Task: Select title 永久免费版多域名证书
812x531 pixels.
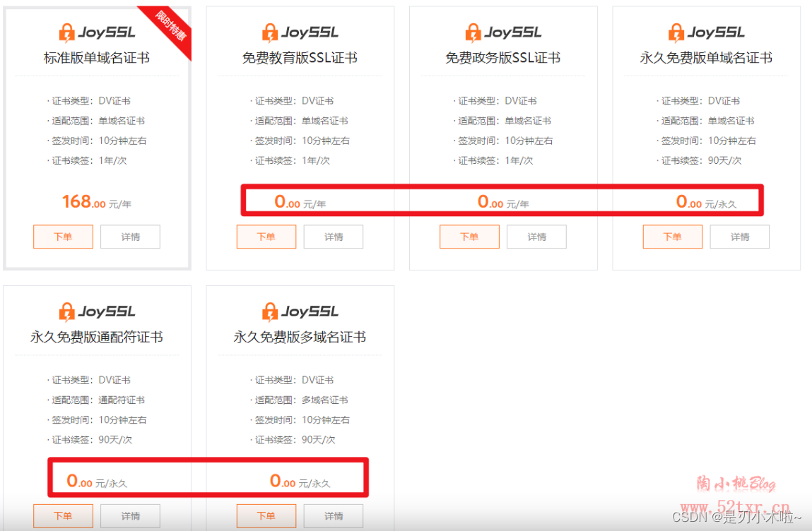Action: [x=300, y=337]
